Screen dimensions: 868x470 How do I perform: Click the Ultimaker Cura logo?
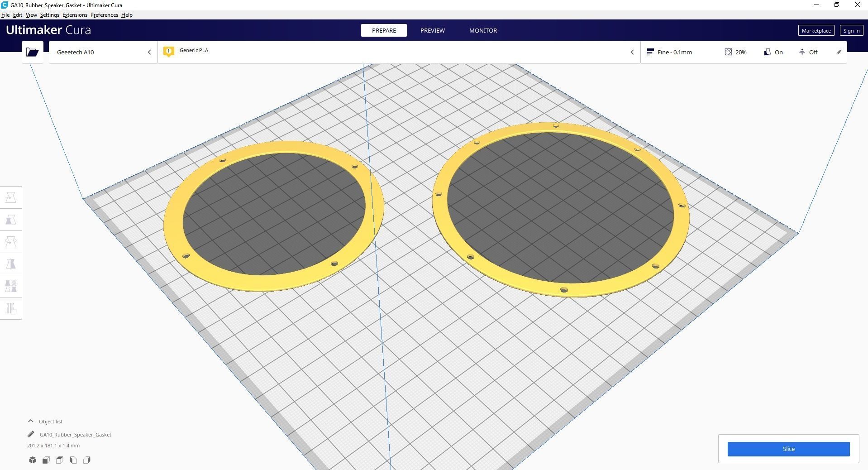[x=48, y=30]
